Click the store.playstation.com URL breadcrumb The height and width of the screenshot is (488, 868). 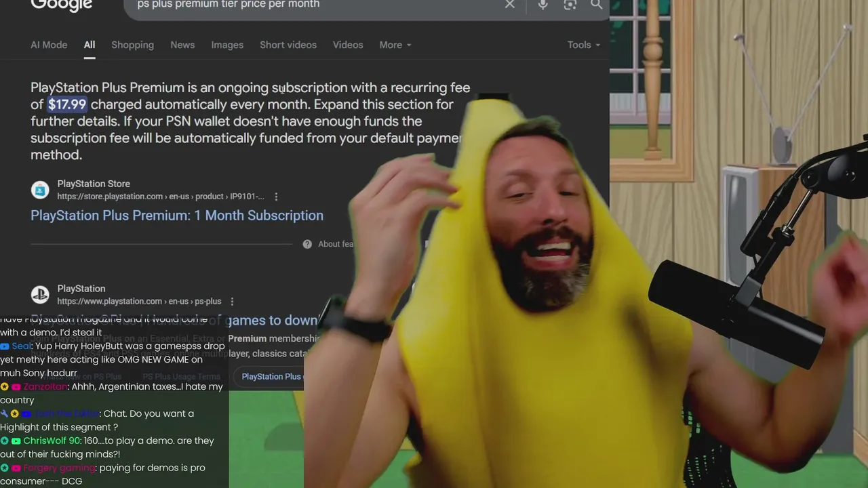coord(161,197)
